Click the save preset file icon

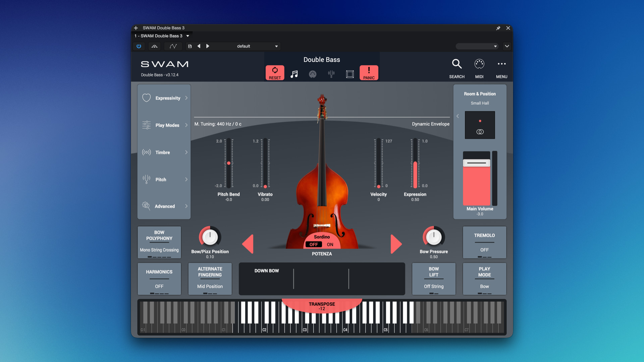(190, 46)
